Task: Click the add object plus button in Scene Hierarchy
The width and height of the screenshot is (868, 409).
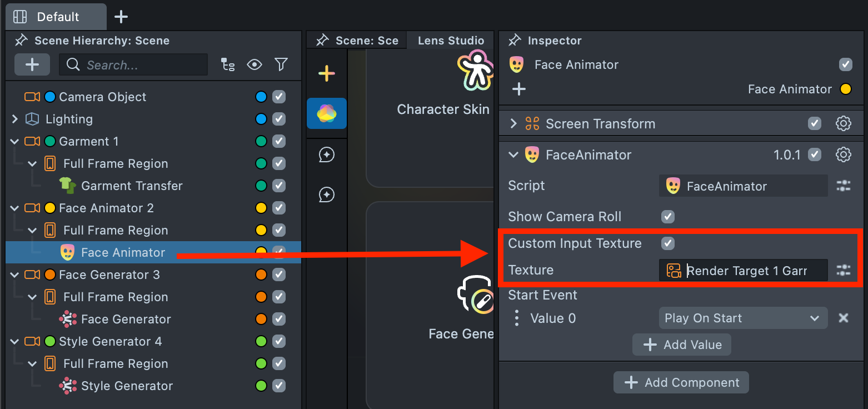Action: (32, 65)
